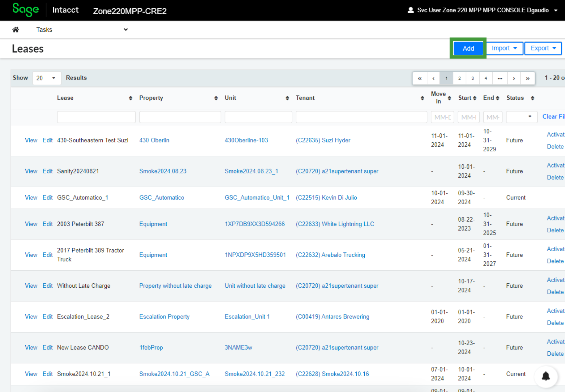The image size is (565, 392).
Task: Sort by Tenant column arrows
Action: click(x=422, y=98)
